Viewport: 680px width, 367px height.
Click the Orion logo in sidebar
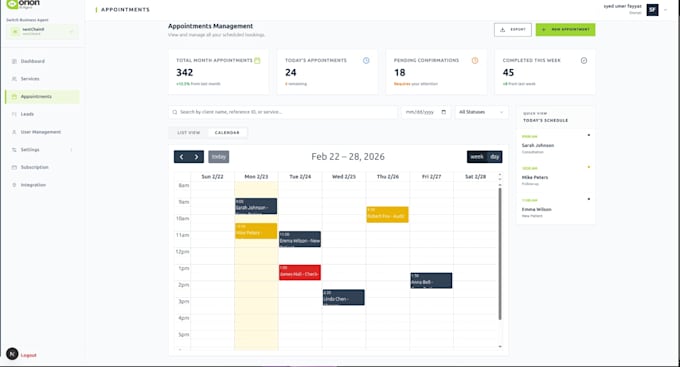(23, 4)
